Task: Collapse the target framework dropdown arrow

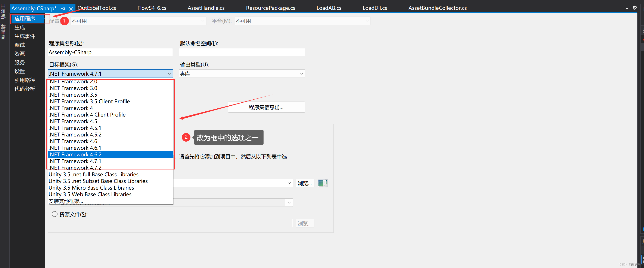Action: 169,74
